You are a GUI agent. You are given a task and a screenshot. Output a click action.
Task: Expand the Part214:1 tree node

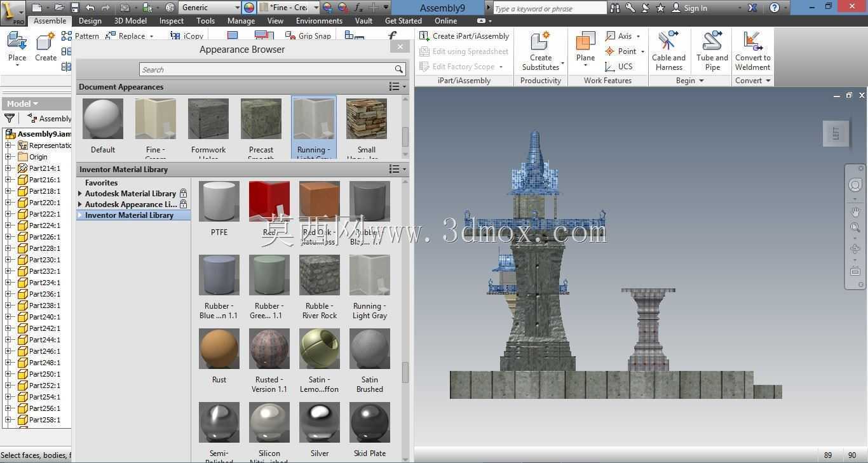tap(8, 168)
